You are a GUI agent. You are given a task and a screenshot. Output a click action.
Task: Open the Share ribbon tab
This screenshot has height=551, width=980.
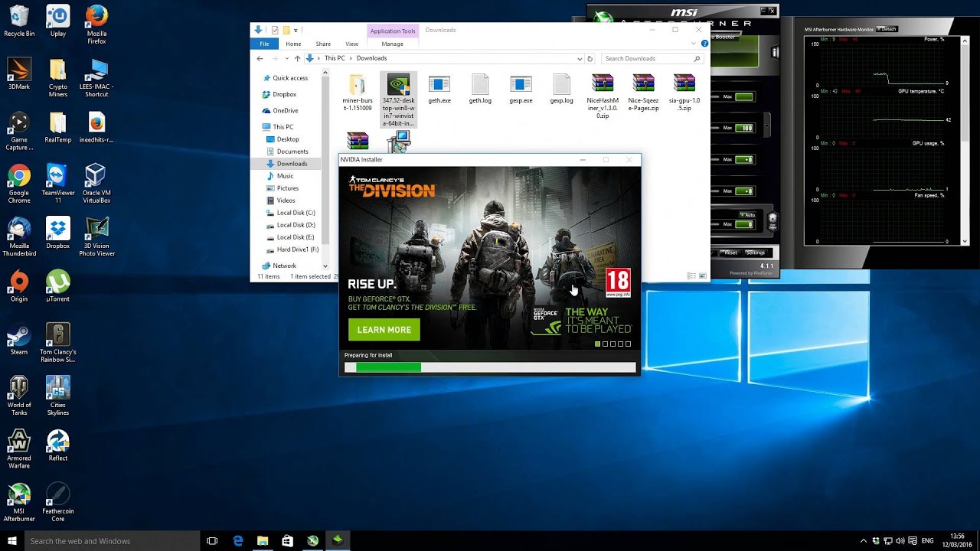coord(323,44)
